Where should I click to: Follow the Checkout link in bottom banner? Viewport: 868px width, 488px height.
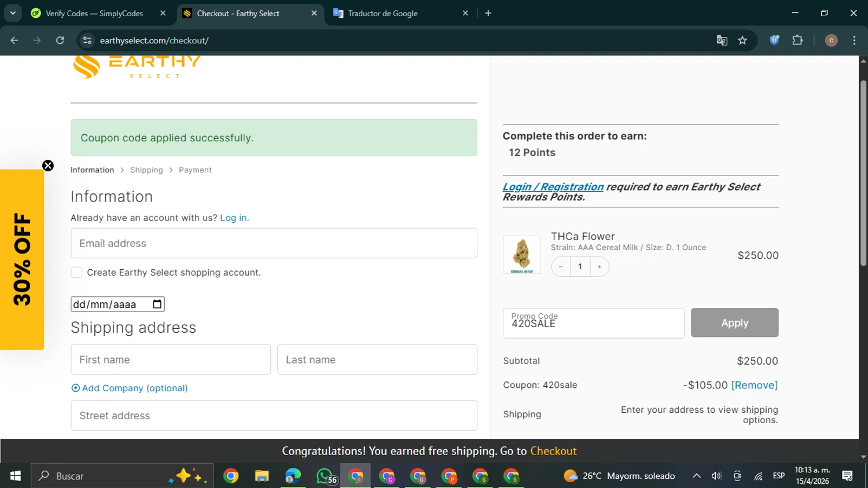(x=553, y=452)
